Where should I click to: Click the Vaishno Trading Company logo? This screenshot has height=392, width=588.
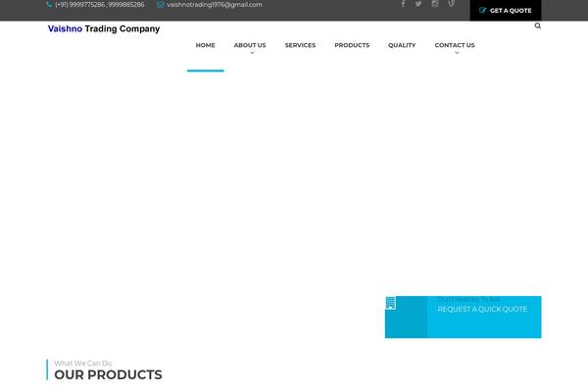[x=104, y=28]
